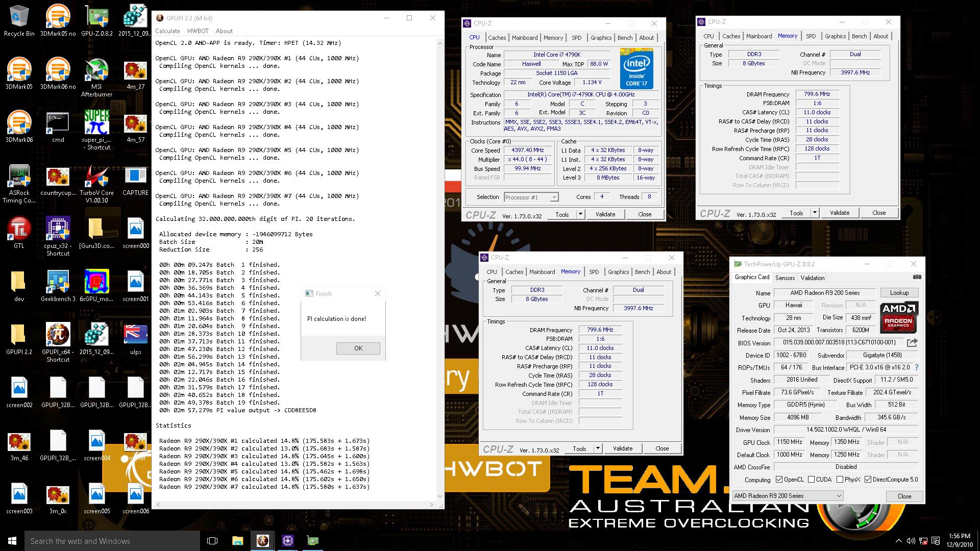Expand Tools dropdown arrow in lower CPU-Z window
This screenshot has width=980, height=551.
[x=598, y=448]
